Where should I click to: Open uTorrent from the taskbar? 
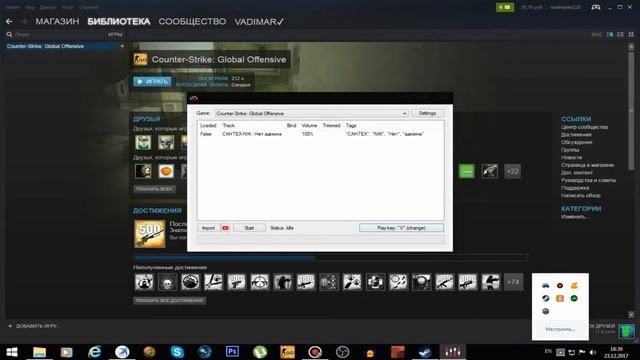[x=260, y=352]
